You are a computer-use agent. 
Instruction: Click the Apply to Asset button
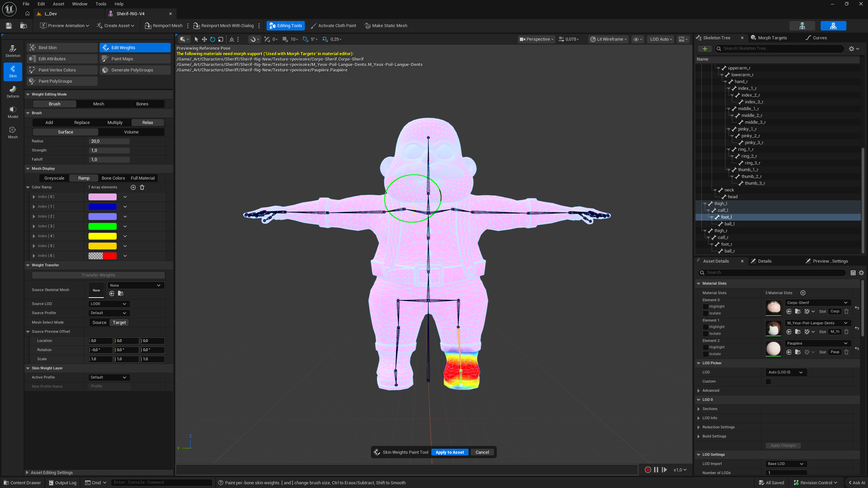click(x=450, y=452)
